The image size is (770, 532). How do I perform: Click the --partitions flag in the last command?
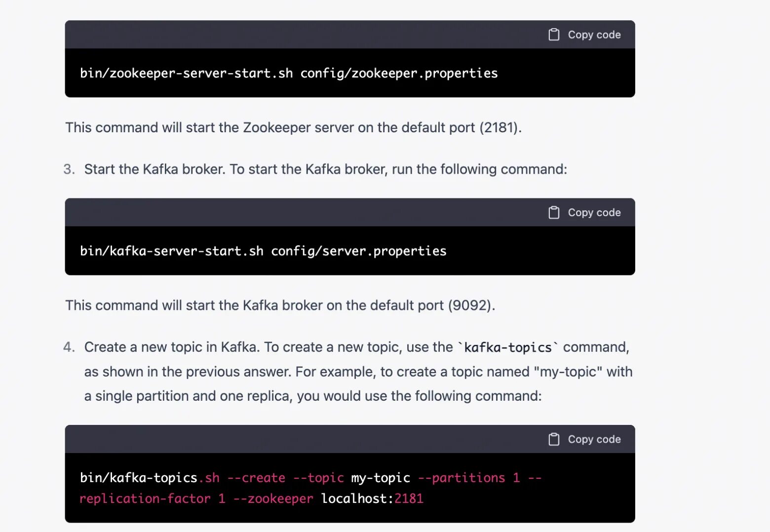pos(462,478)
